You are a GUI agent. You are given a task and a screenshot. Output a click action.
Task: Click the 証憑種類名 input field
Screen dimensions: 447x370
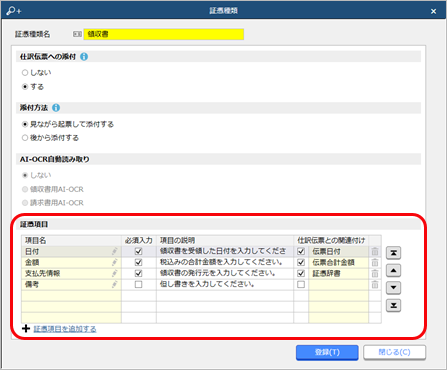164,34
